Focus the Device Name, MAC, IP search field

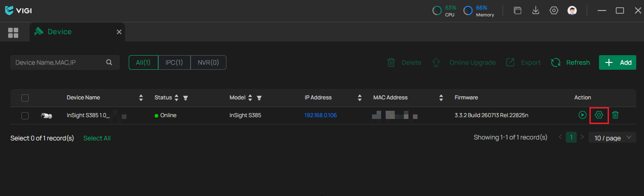[65, 62]
